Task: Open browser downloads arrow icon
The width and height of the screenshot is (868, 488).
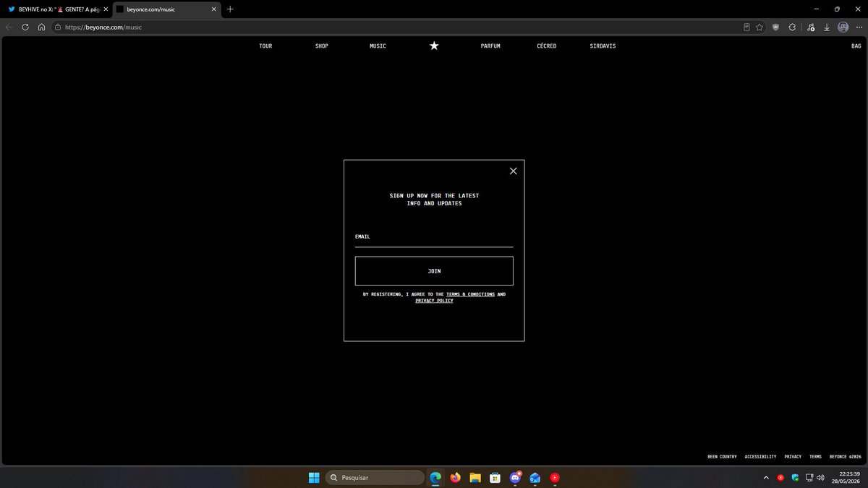Action: click(x=827, y=27)
